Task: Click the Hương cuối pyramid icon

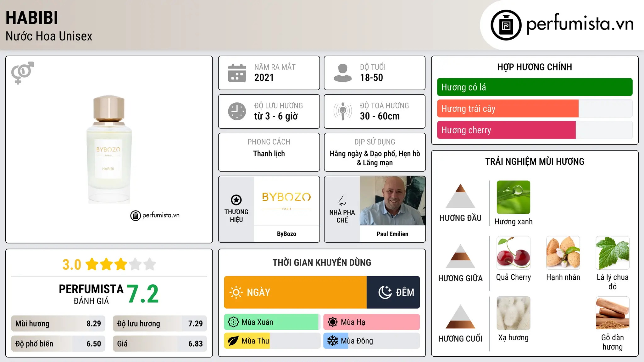Action: [460, 316]
